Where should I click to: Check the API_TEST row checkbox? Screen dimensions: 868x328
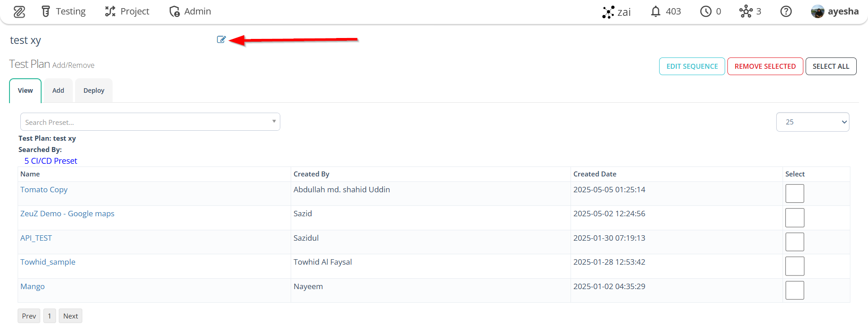coord(795,242)
